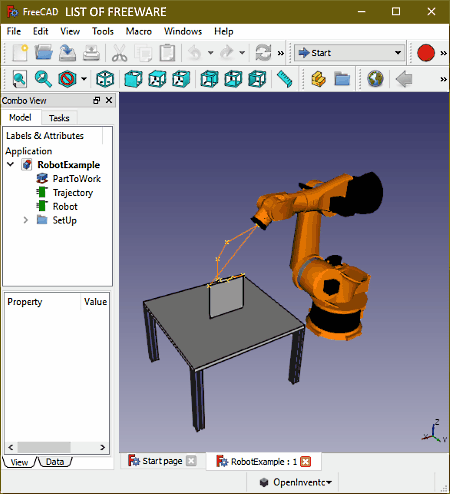450x494 pixels.
Task: Save the document with the Save icon
Action: coord(67,53)
